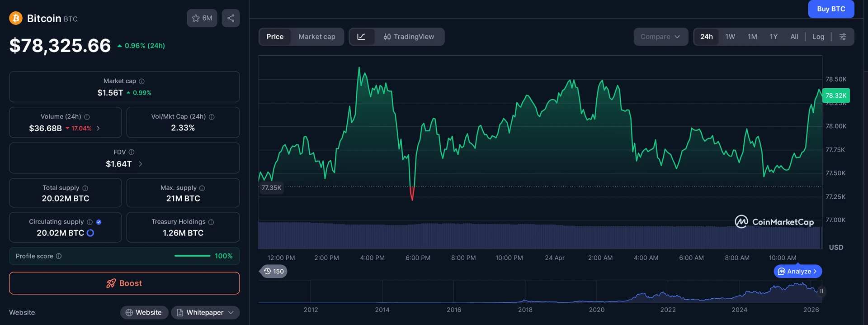Click the $1.56T market cap value
Viewport: 868px width, 325px height.
tap(110, 93)
